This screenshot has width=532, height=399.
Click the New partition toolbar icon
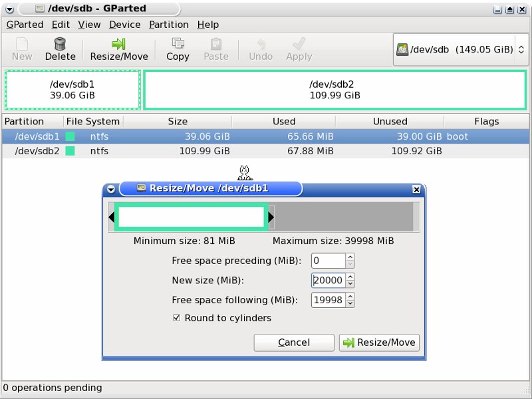[x=22, y=45]
